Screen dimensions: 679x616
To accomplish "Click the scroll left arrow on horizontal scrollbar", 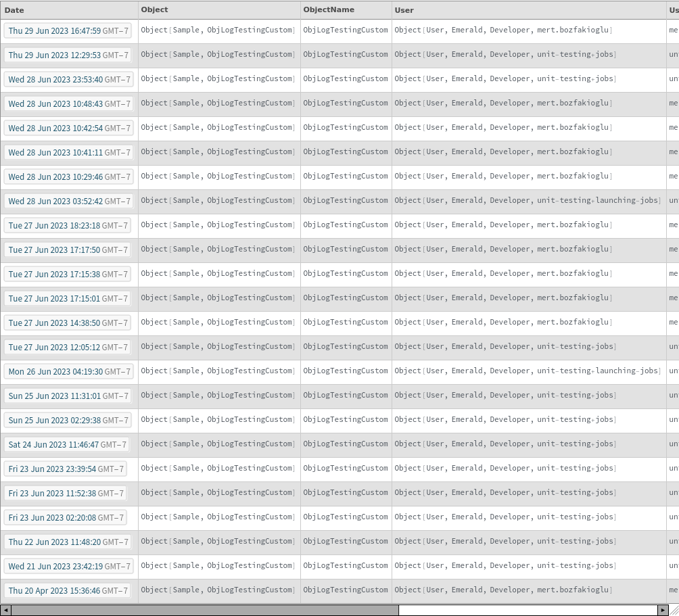I will point(6,610).
